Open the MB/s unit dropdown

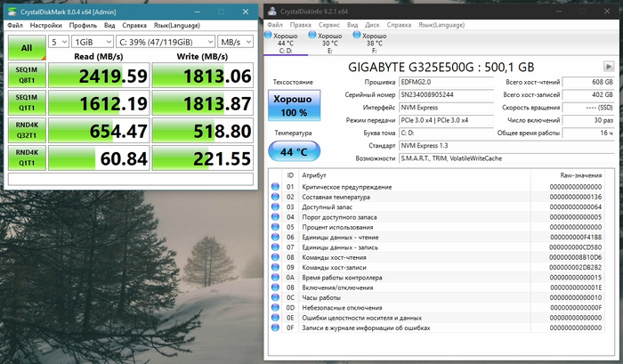pyautogui.click(x=235, y=42)
